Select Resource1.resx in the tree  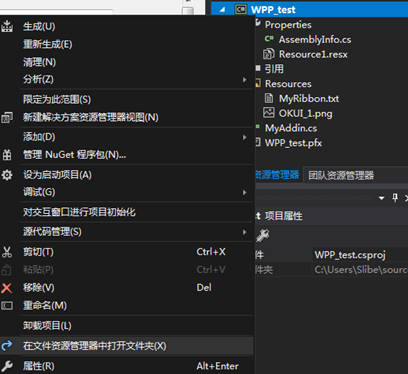click(x=313, y=54)
